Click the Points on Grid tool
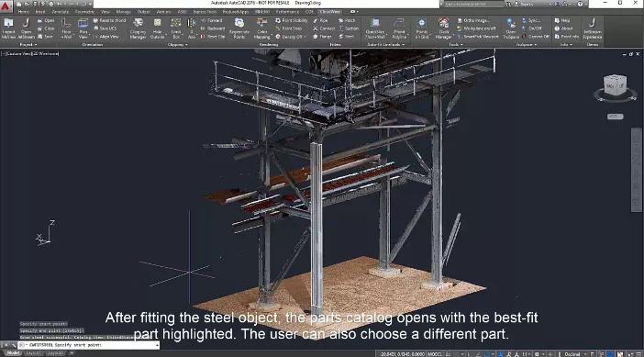 422,28
